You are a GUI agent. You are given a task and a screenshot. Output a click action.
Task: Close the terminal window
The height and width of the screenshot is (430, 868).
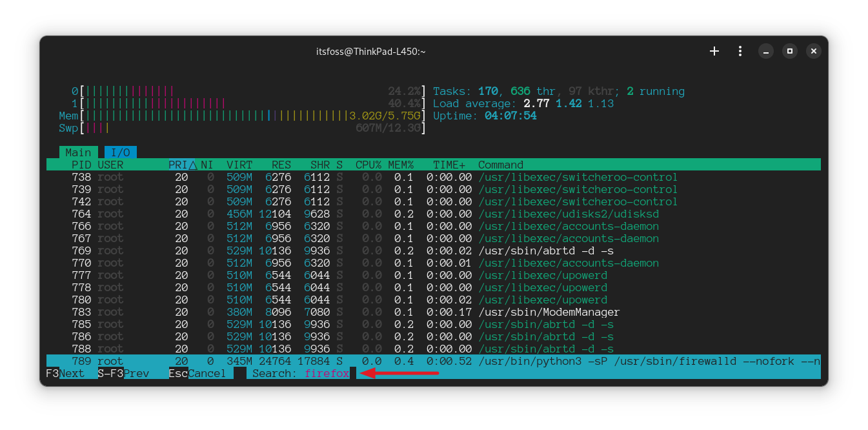coord(814,51)
